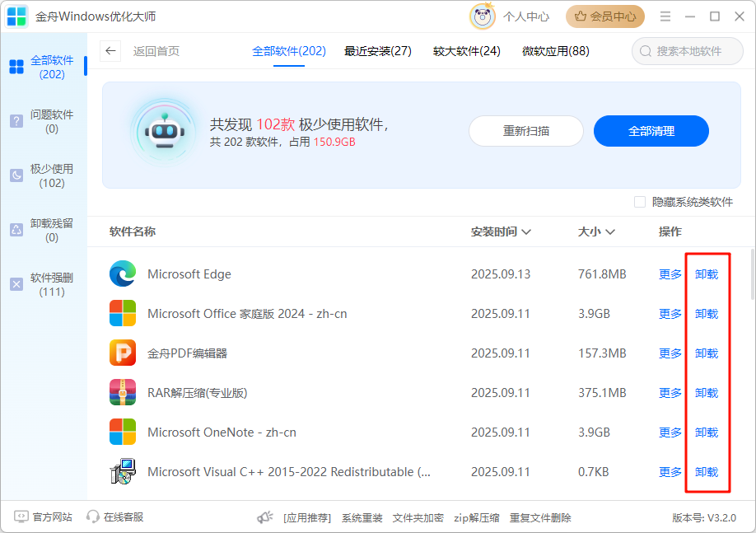Switch to 微软应用(88) tab
756x533 pixels.
coord(555,51)
